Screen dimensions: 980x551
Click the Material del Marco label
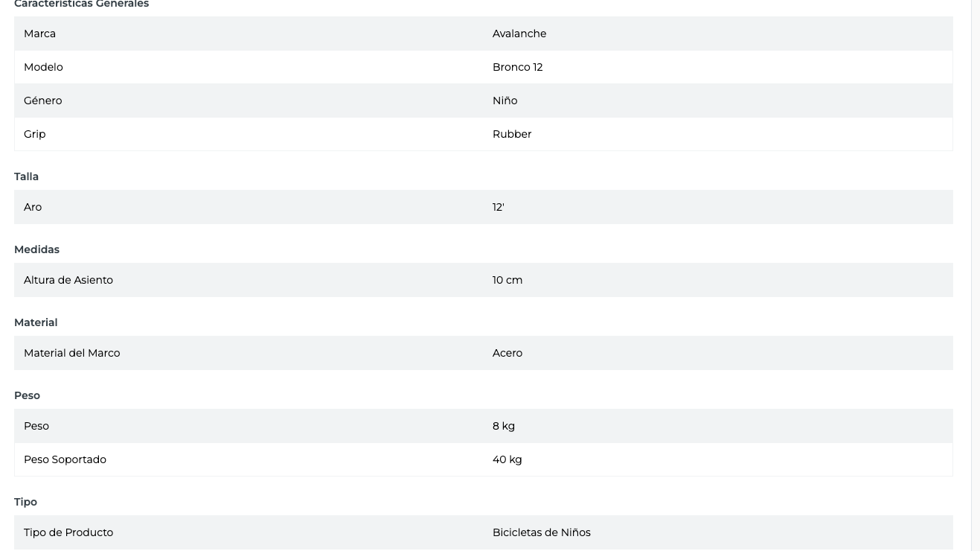71,353
